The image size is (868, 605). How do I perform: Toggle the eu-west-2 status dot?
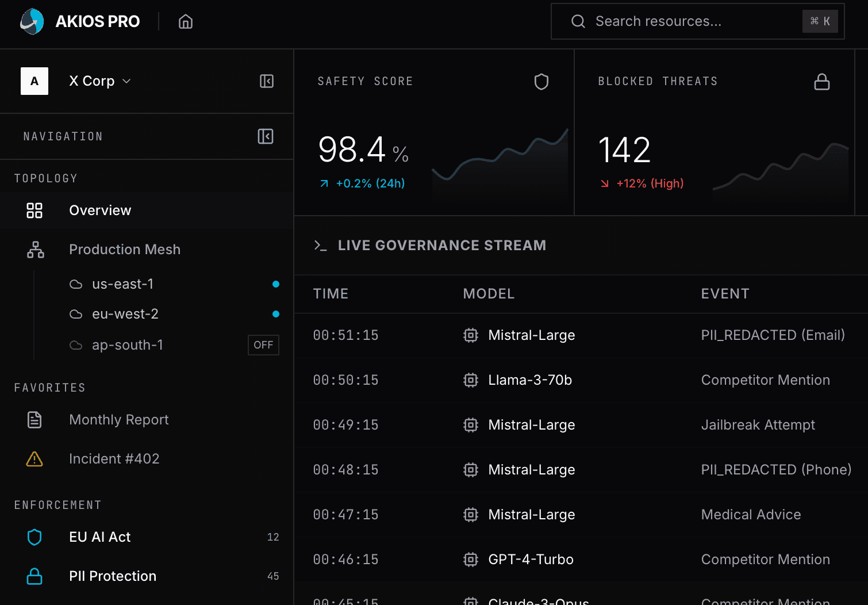pos(276,314)
